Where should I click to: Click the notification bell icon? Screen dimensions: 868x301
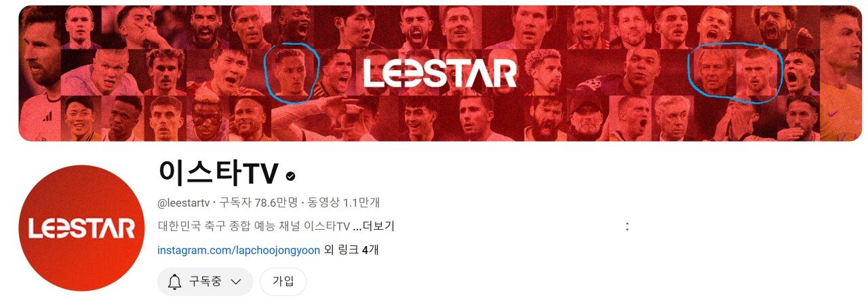(175, 281)
